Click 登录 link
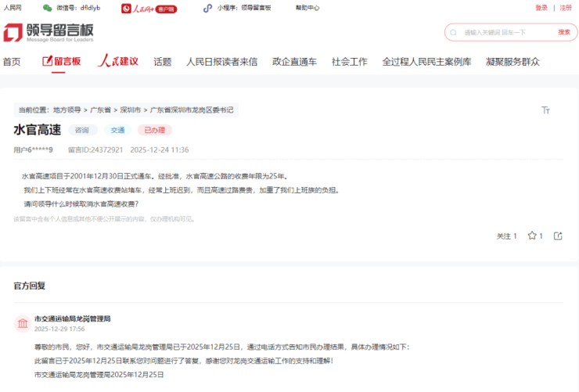Screen dimensions: 579x392 click(x=541, y=8)
